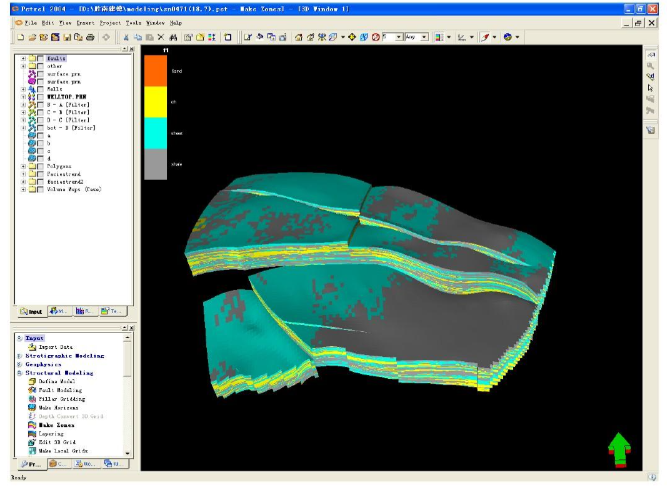
Task: Click the magnifier zoom tool in right toolbar
Action: pyautogui.click(x=650, y=64)
